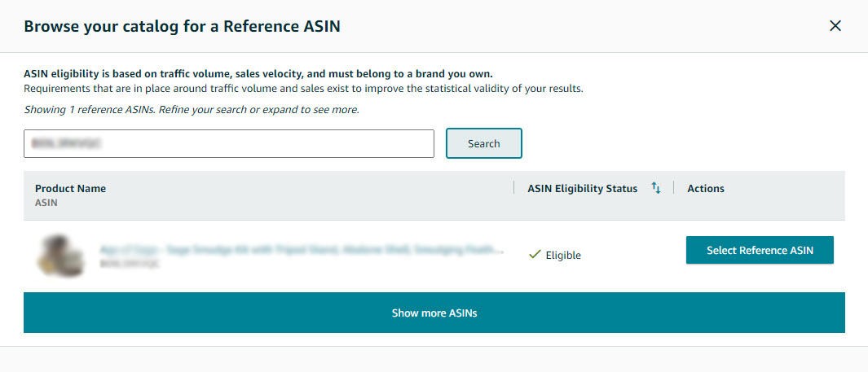The image size is (868, 372).
Task: Expand list with Show more ASINs
Action: pyautogui.click(x=434, y=313)
